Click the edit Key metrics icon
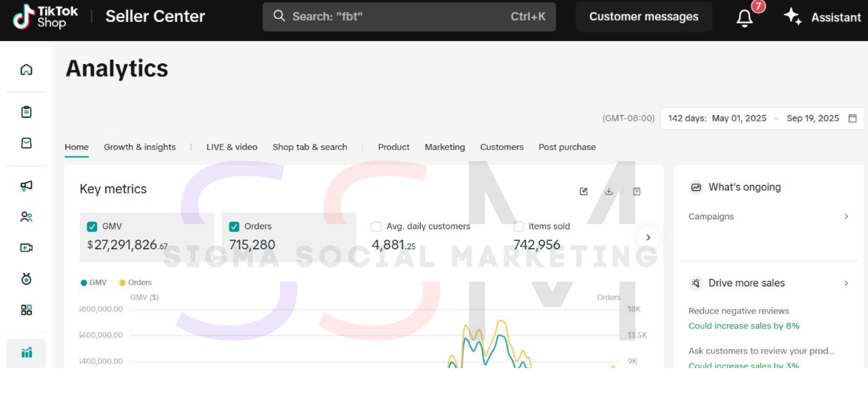Viewport: 868px width, 396px height. (584, 191)
